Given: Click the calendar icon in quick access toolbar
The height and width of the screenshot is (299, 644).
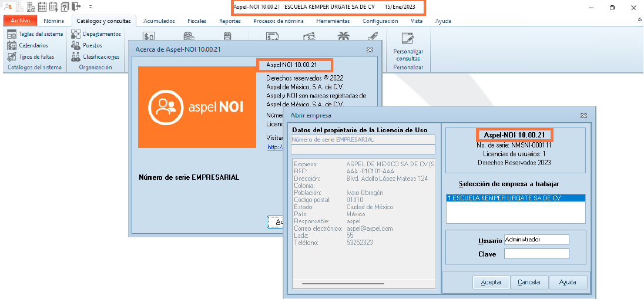Looking at the screenshot, I should (x=42, y=6).
